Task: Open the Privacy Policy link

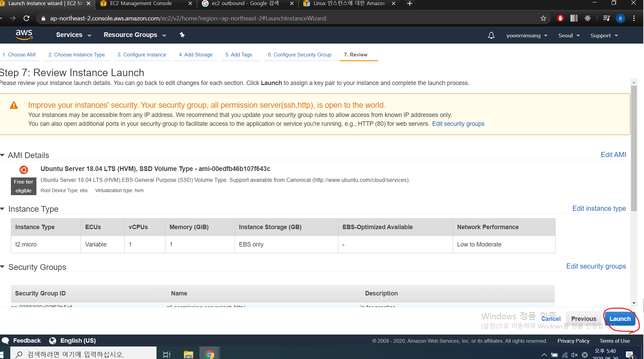Action: (x=573, y=341)
